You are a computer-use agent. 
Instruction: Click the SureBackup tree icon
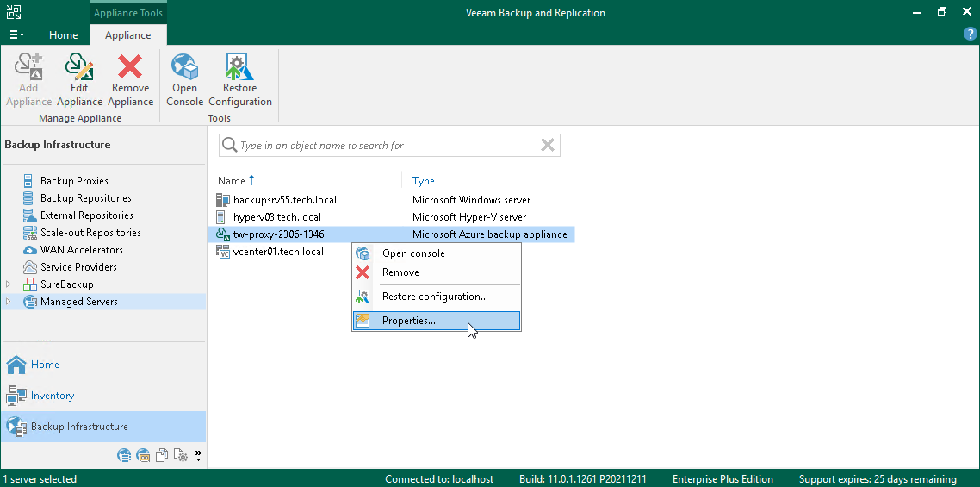pyautogui.click(x=29, y=284)
